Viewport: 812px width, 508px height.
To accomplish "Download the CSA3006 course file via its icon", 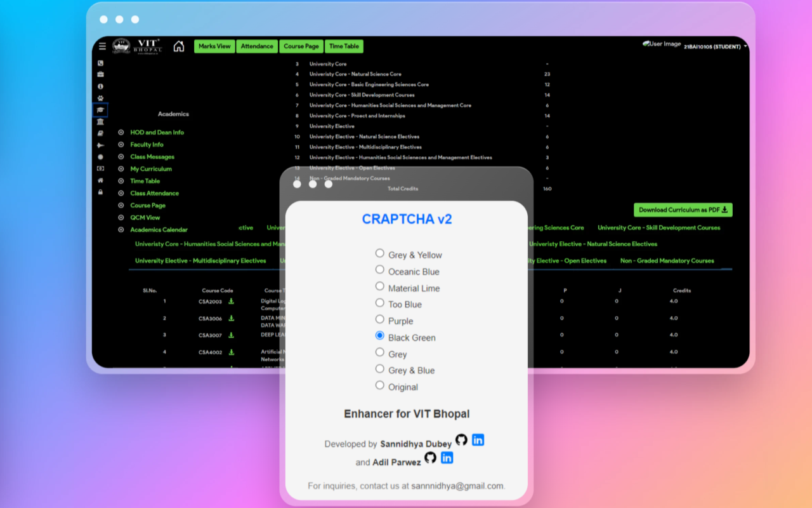I will point(231,318).
